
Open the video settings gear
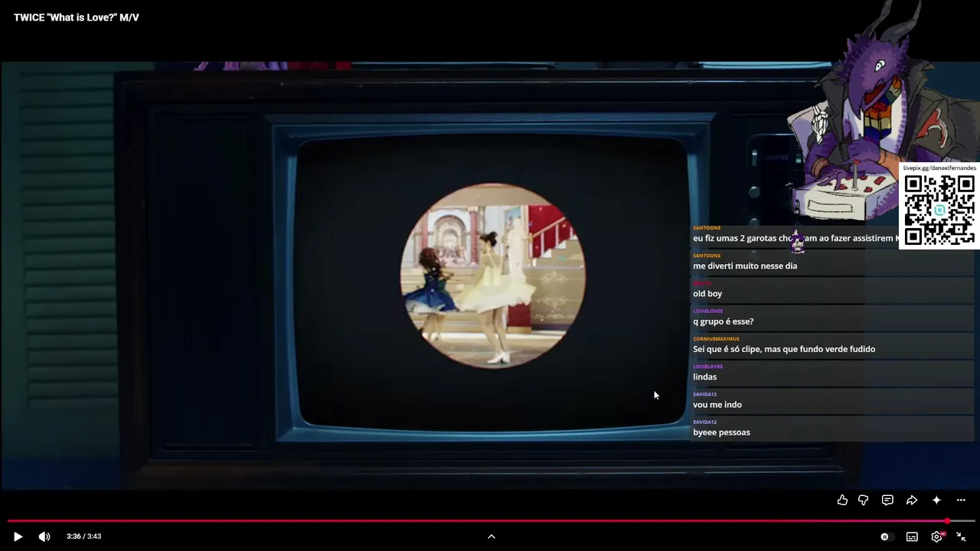(936, 536)
